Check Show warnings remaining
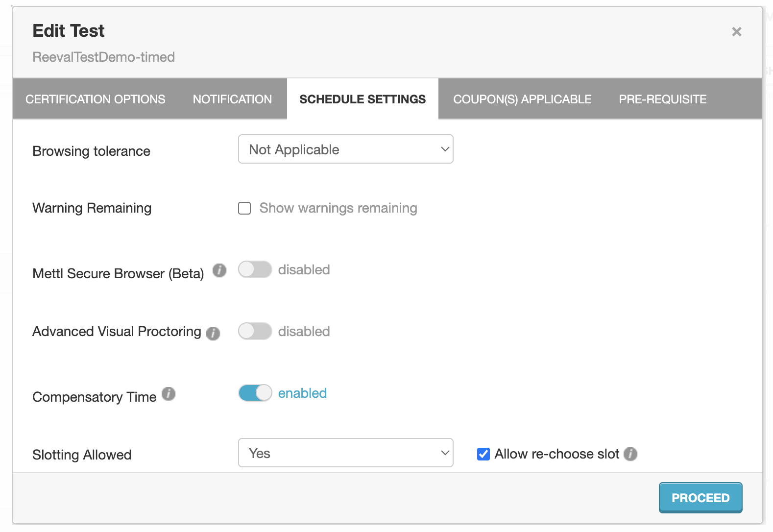This screenshot has height=532, width=773. coord(244,208)
